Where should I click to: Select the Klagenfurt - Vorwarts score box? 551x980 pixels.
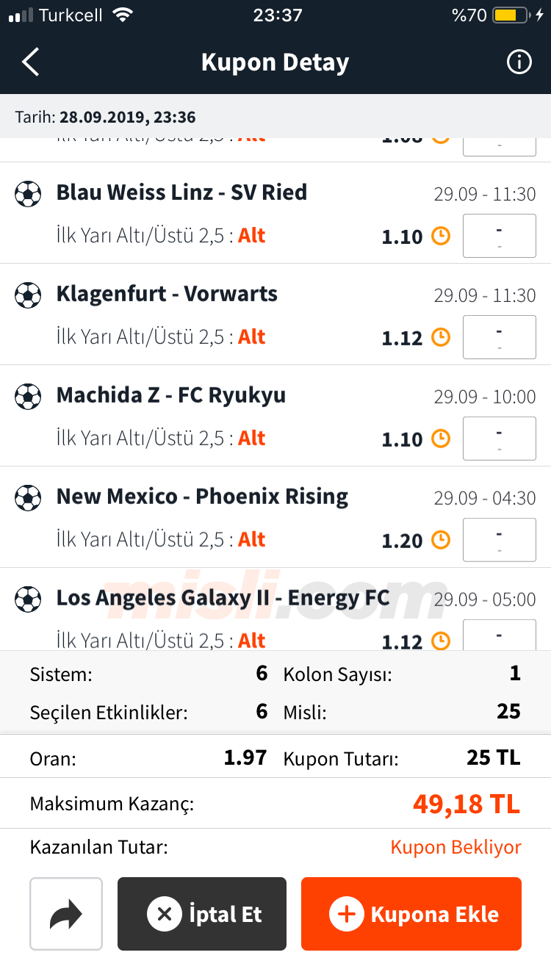[499, 337]
